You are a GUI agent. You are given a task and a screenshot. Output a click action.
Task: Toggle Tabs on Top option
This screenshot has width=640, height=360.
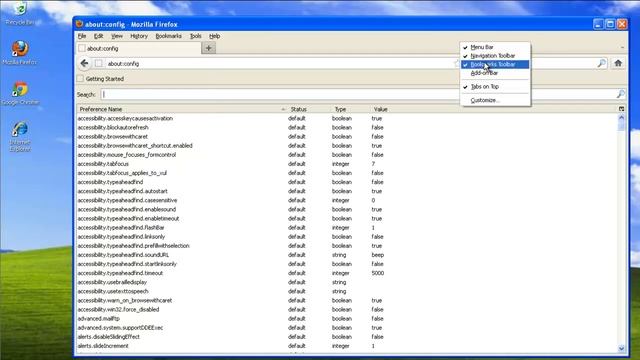[x=496, y=87]
